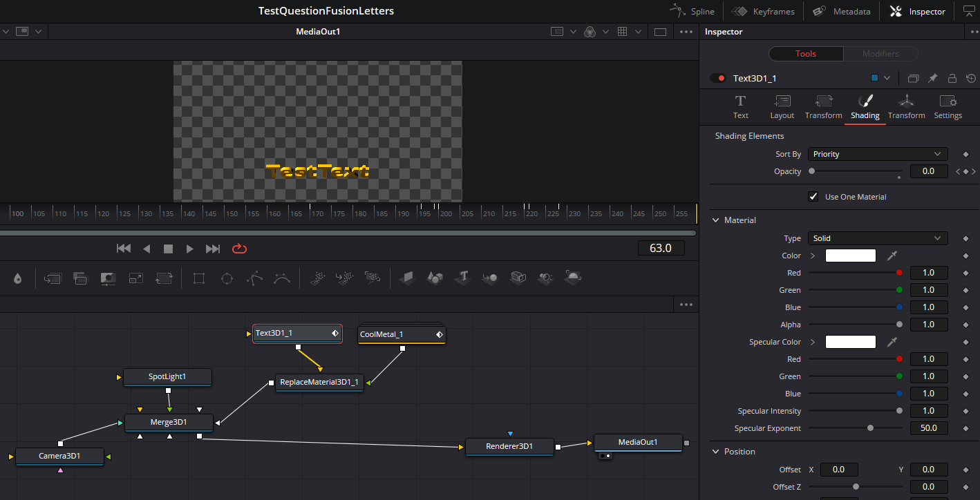Screen dimensions: 980x500
Task: Add a pMerge particle node
Action: coord(344,278)
